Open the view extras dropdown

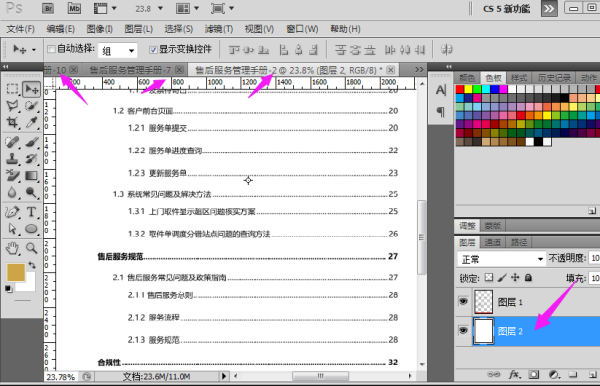click(x=105, y=8)
